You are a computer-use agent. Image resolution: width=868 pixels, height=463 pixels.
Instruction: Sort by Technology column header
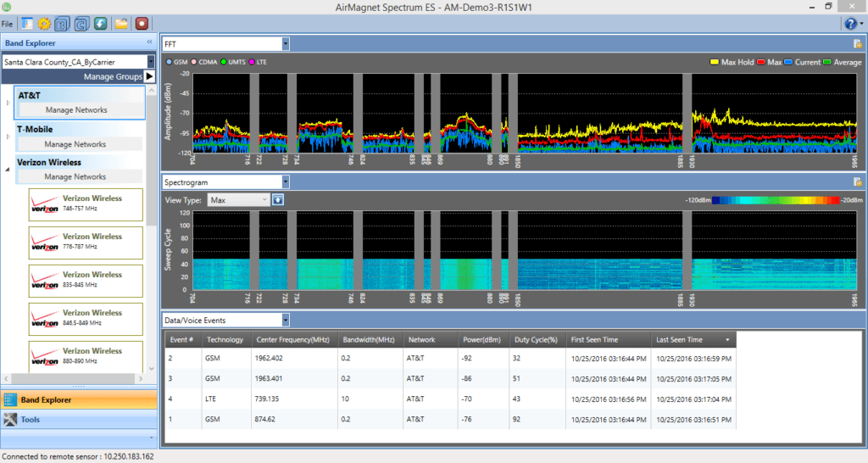click(x=225, y=339)
